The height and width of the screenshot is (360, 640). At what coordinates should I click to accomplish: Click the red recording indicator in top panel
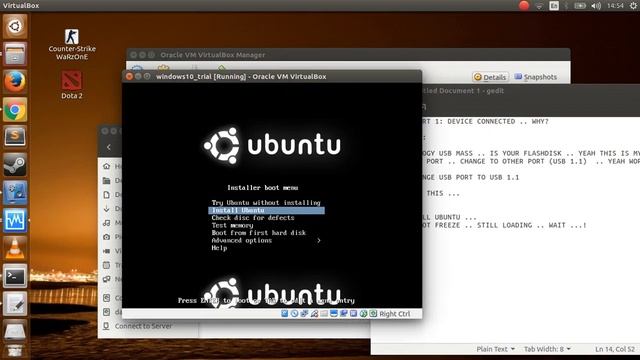click(524, 5)
